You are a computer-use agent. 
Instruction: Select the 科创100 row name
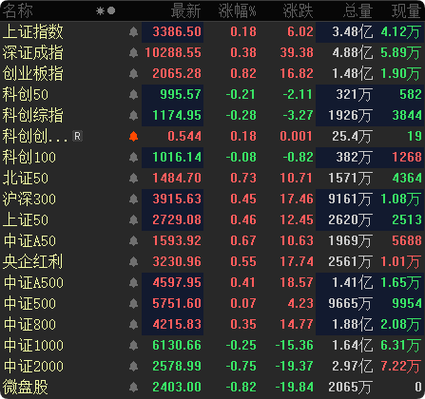click(x=29, y=157)
